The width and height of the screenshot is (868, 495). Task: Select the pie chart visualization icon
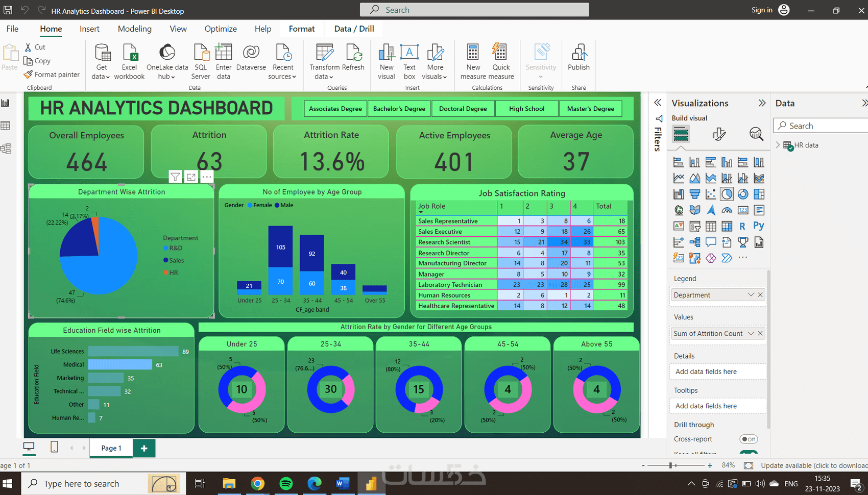coord(727,194)
